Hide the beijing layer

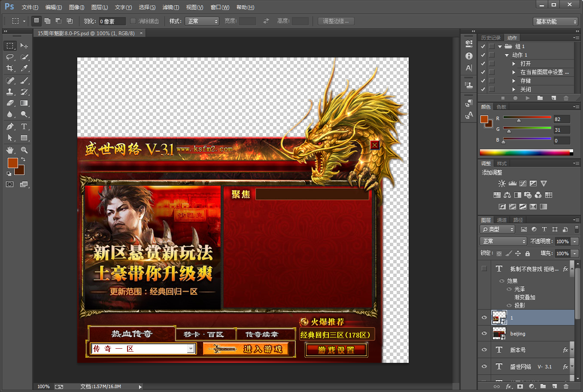pyautogui.click(x=484, y=334)
